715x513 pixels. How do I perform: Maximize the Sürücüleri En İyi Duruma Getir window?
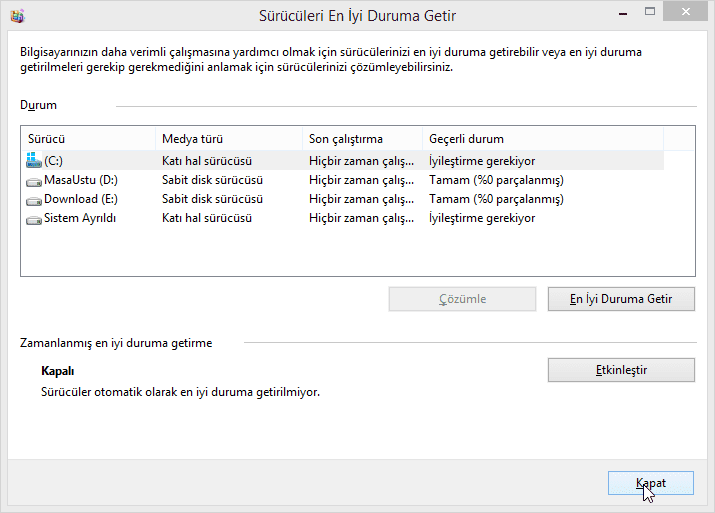point(650,11)
